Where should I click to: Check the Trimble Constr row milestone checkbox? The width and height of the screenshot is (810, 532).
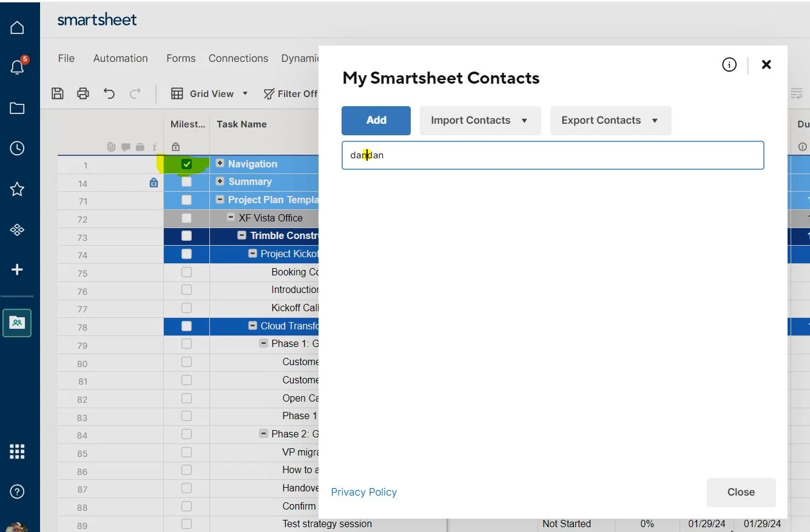[x=186, y=236]
